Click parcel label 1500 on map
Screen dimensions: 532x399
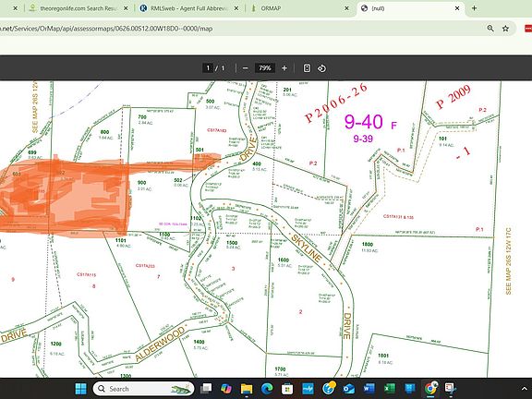pos(232,243)
